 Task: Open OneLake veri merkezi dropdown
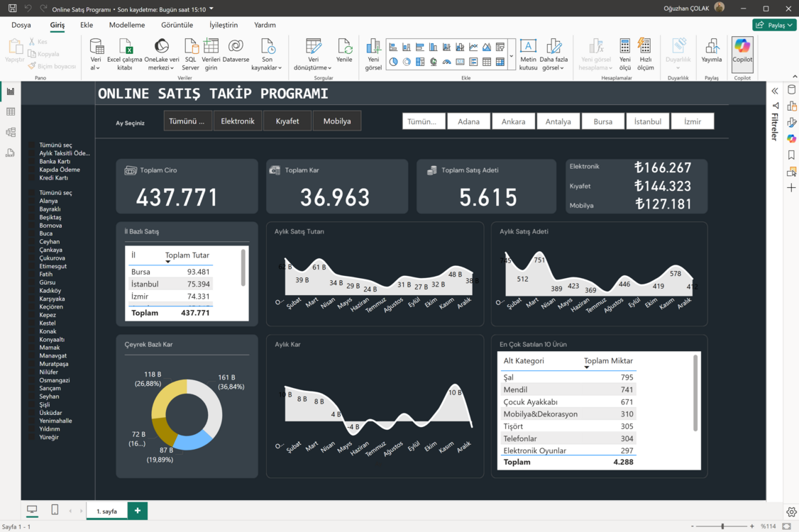click(162, 54)
